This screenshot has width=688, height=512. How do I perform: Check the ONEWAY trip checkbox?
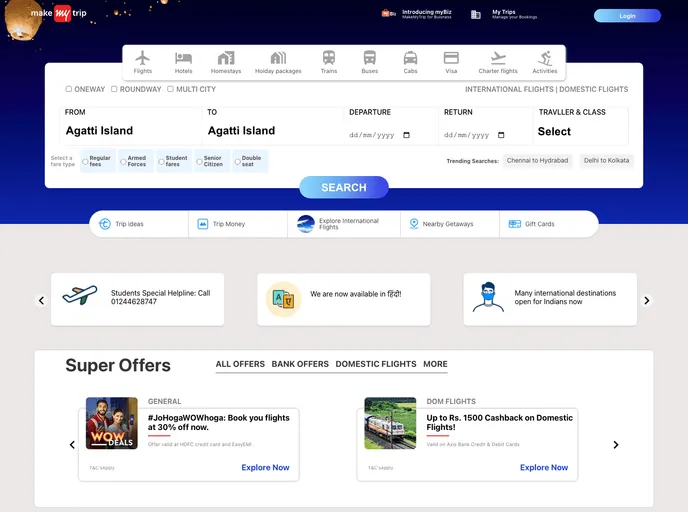coord(69,89)
